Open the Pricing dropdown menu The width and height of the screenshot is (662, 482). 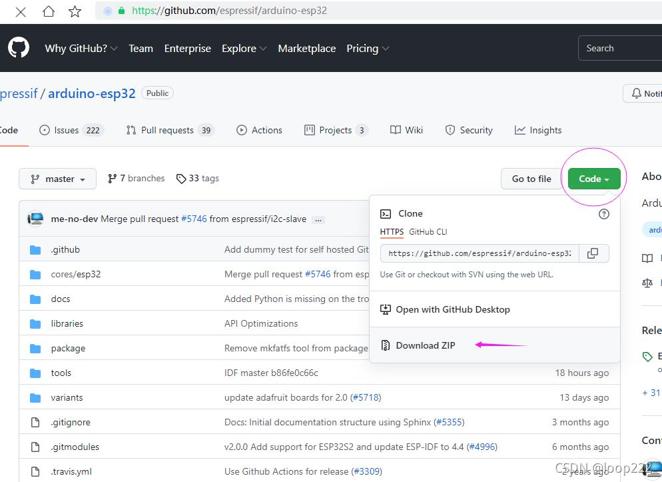point(367,49)
